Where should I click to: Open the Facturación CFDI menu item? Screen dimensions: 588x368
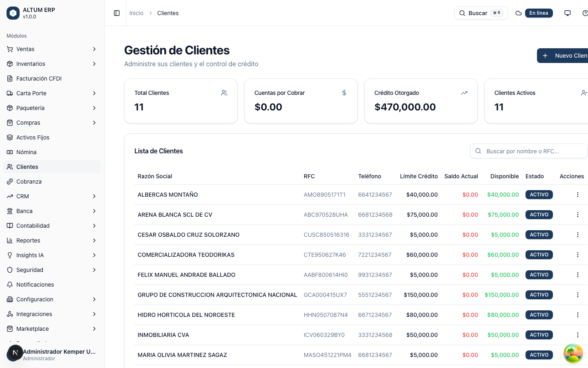pos(52,79)
